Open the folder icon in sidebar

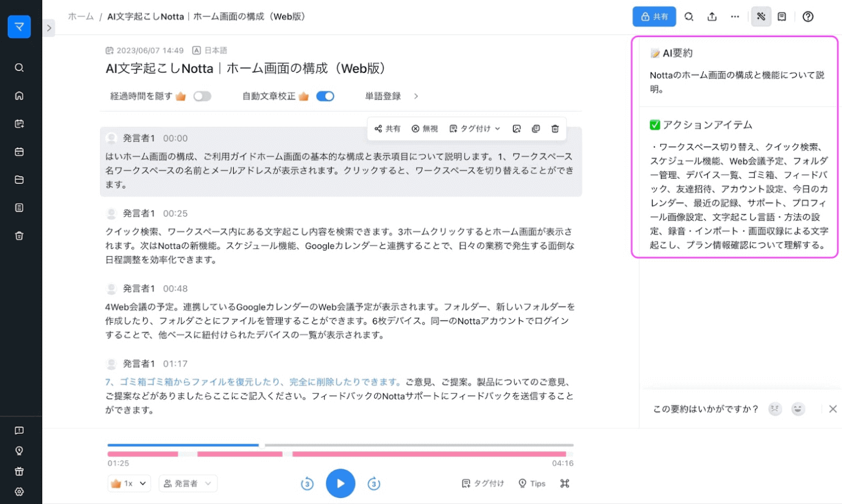19,180
